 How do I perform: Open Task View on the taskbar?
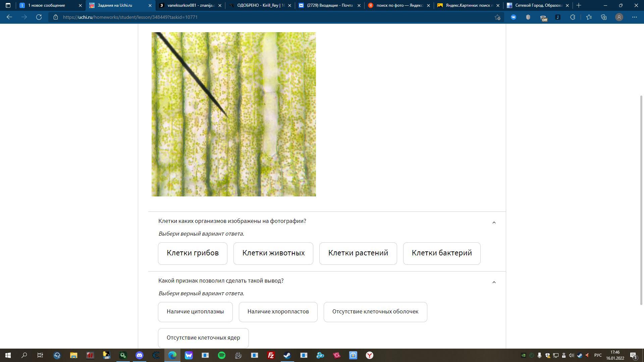40,355
